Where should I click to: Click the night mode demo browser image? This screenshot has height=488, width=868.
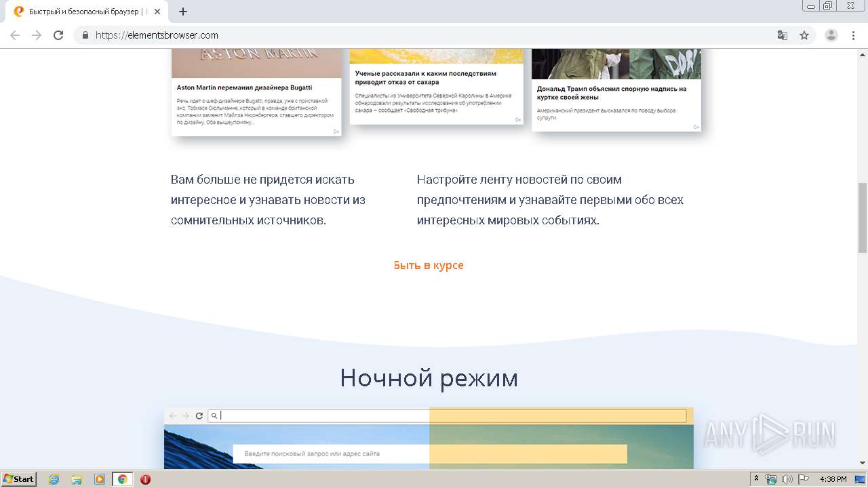(429, 439)
